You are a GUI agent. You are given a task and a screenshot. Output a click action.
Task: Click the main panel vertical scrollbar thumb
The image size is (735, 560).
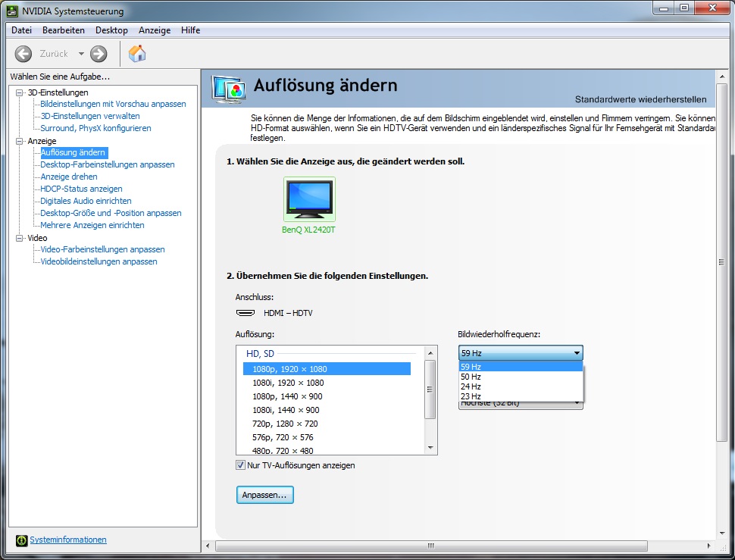722,262
